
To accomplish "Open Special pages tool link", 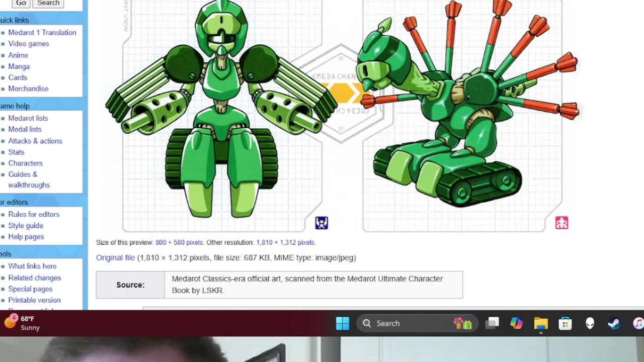I will pyautogui.click(x=30, y=289).
